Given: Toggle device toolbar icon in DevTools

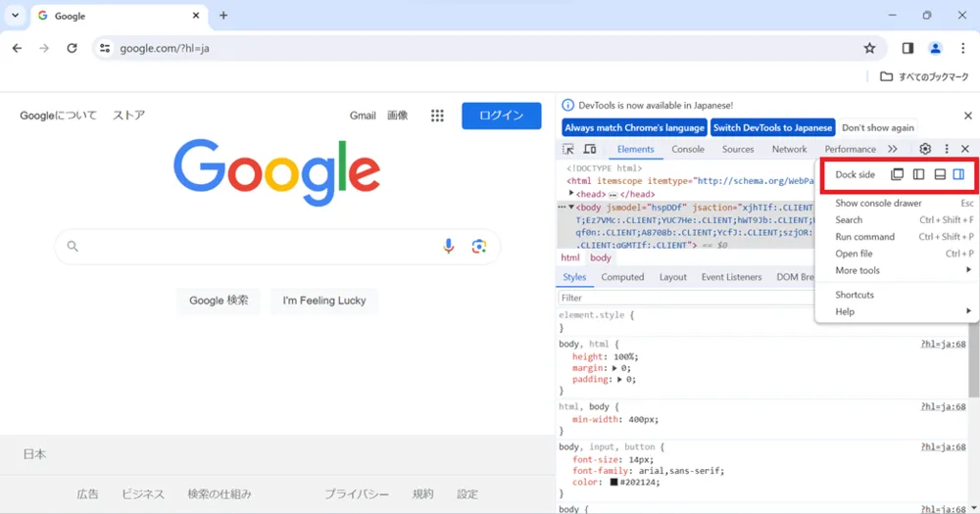Looking at the screenshot, I should click(589, 149).
